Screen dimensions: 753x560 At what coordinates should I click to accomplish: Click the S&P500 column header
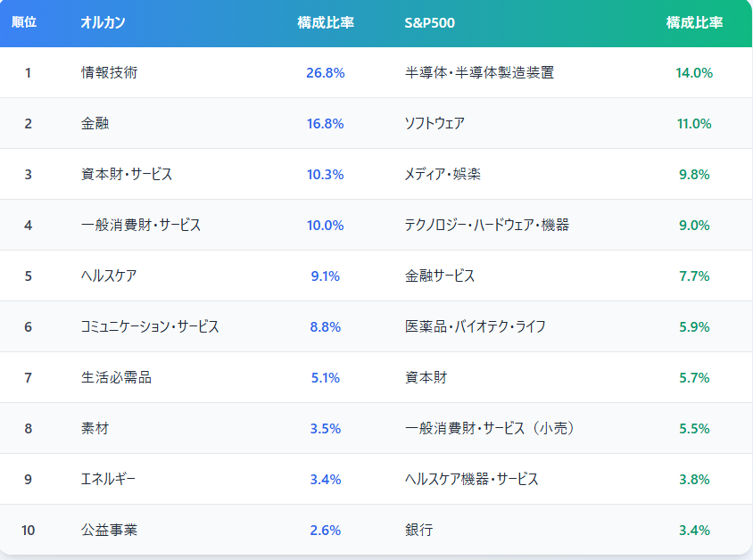429,22
